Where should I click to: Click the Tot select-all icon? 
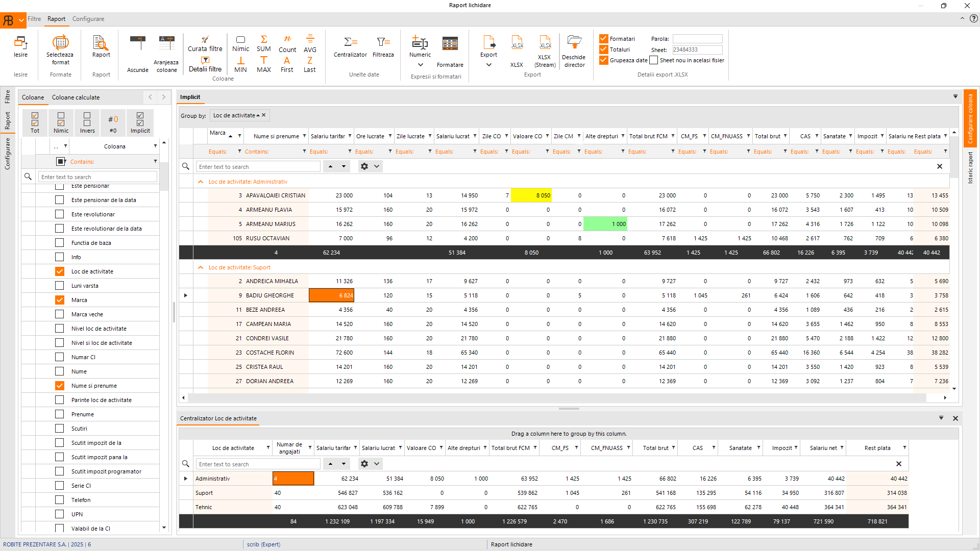click(35, 122)
